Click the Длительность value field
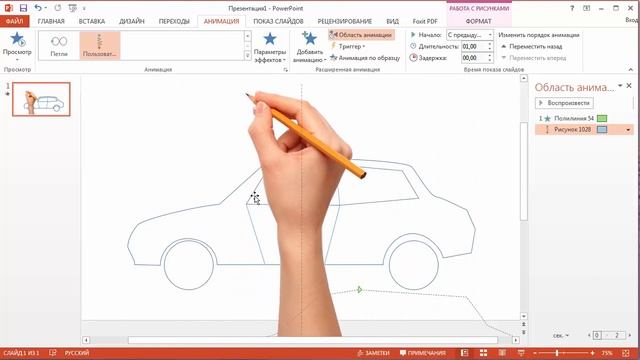This screenshot has height=360, width=640. pyautogui.click(x=473, y=47)
